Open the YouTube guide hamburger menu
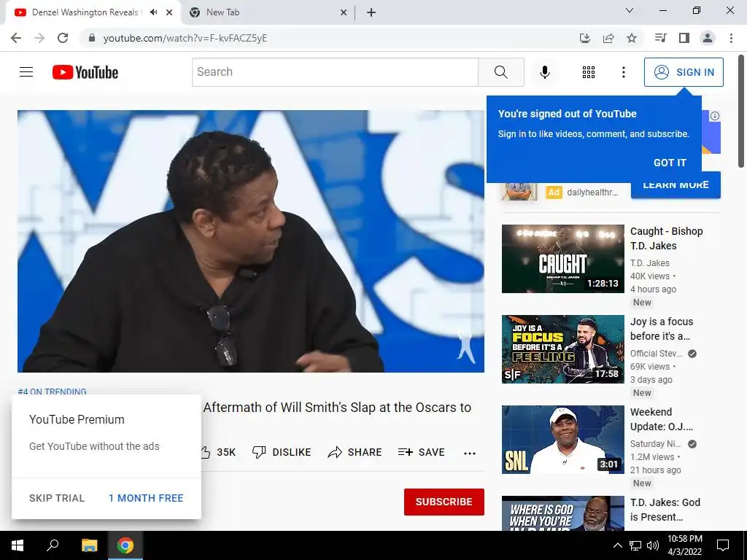The width and height of the screenshot is (747, 560). tap(26, 72)
